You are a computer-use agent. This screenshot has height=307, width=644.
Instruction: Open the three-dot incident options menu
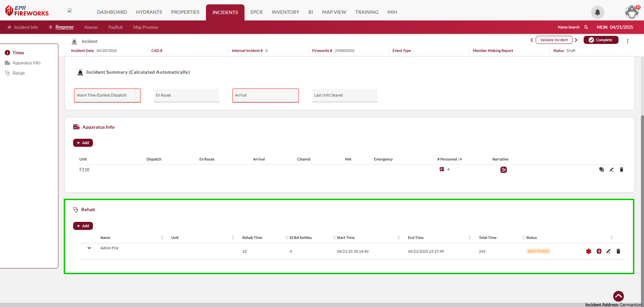pyautogui.click(x=628, y=41)
